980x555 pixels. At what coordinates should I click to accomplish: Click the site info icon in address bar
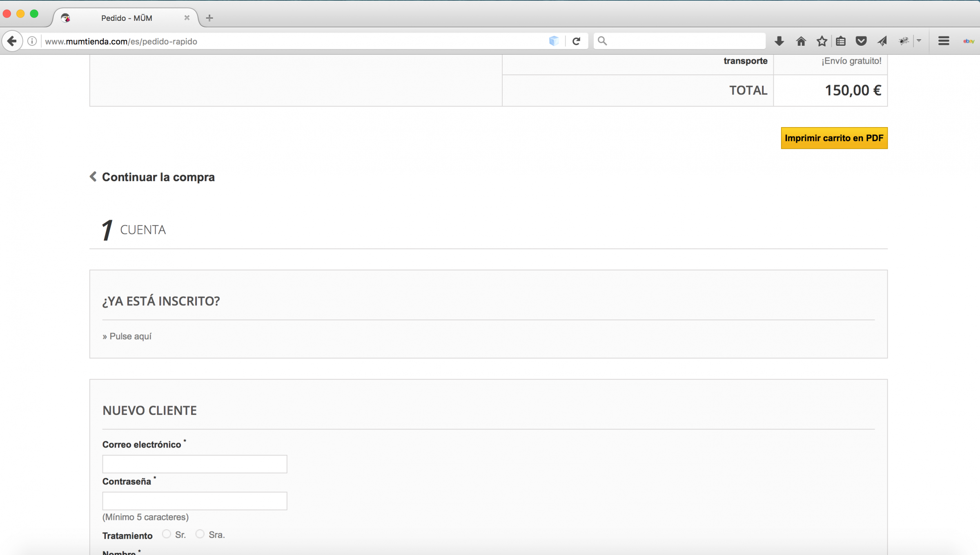click(x=32, y=41)
